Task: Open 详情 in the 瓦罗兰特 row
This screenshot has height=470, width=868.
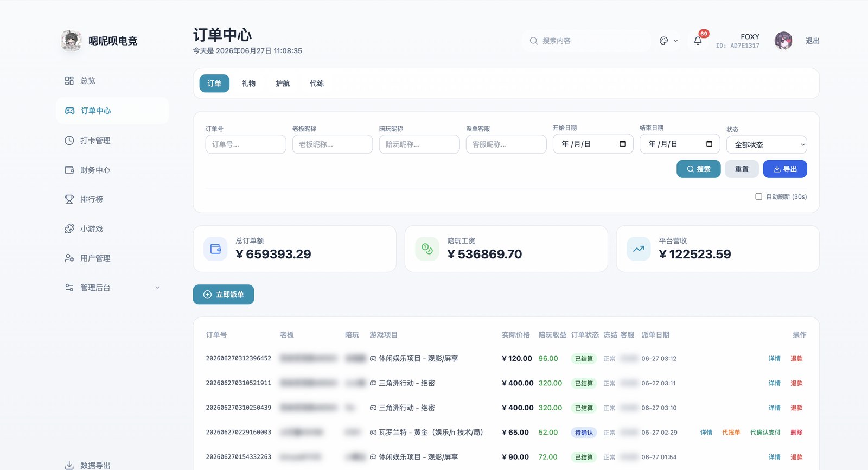Action: pos(706,433)
